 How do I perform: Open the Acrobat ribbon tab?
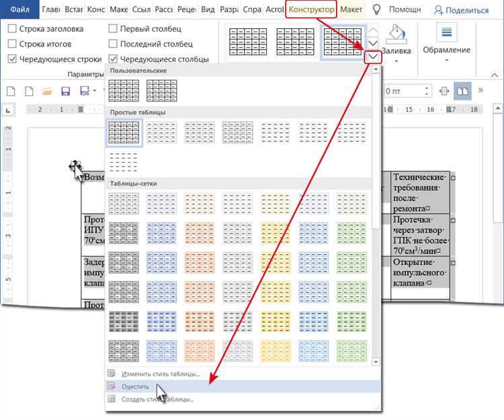tap(274, 9)
